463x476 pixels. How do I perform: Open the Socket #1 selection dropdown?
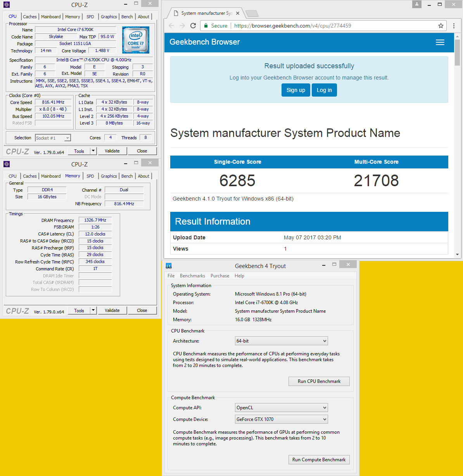[53, 138]
